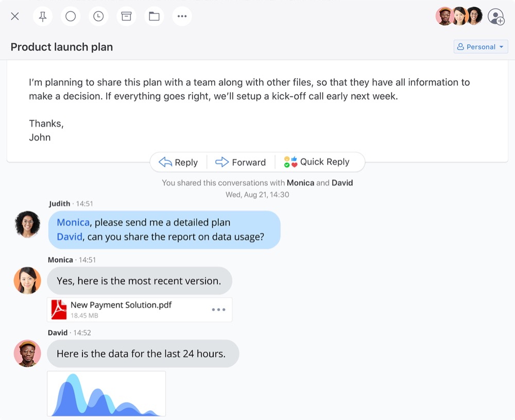Open the more options ellipsis in toolbar
The height and width of the screenshot is (420, 515).
pyautogui.click(x=182, y=16)
